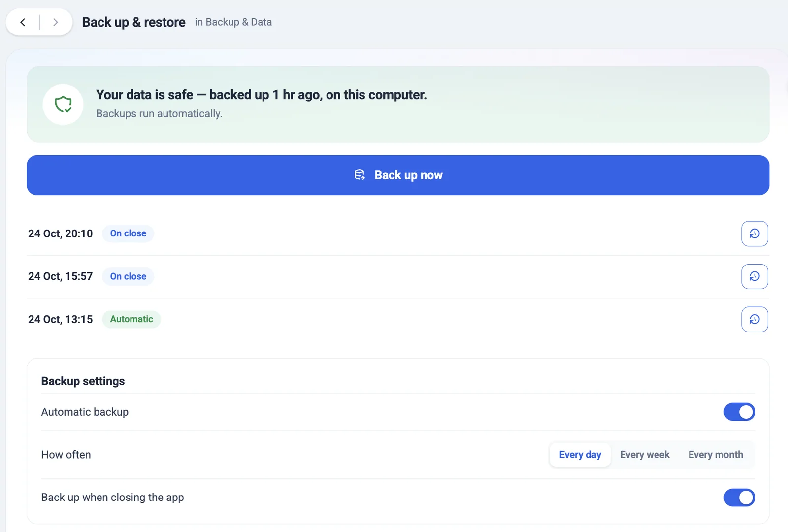Click the 'in Backup & Data' breadcrumb text

pyautogui.click(x=233, y=22)
